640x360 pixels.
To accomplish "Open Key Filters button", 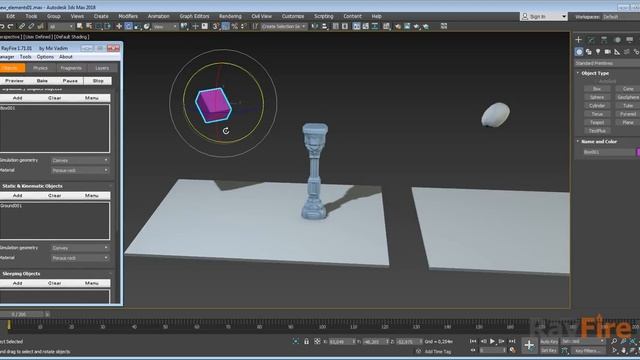I will tap(587, 350).
